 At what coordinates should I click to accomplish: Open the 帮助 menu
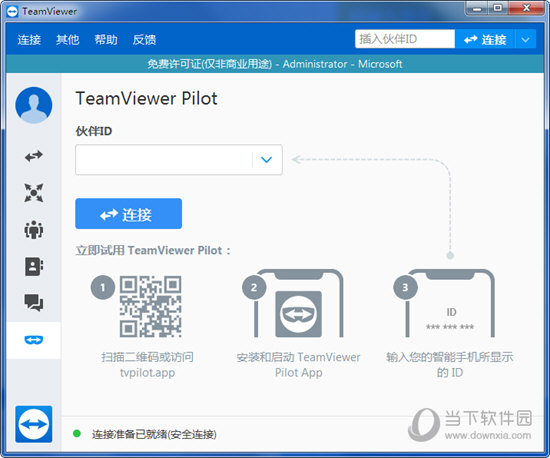106,40
